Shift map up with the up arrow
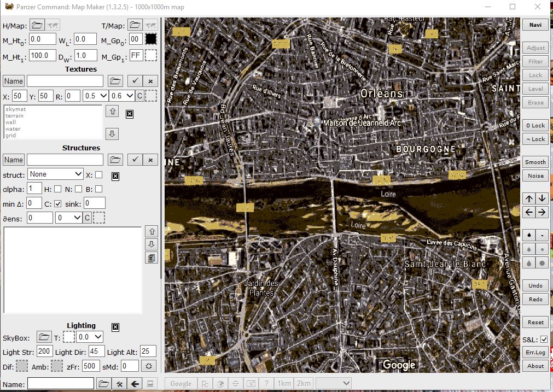 tap(529, 198)
